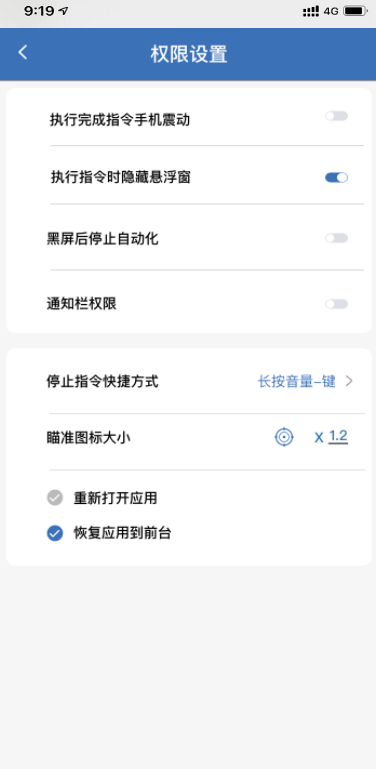Tap the location arrow beside the time
The height and width of the screenshot is (769, 376).
pos(63,11)
